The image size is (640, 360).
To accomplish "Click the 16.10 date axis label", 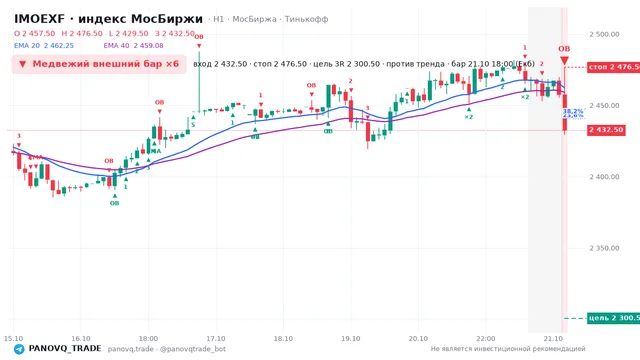I will [x=81, y=339].
